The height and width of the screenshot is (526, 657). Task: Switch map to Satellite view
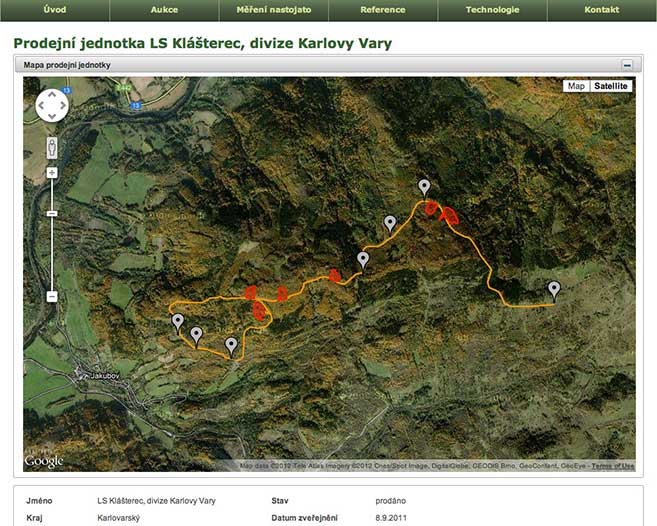click(x=611, y=86)
